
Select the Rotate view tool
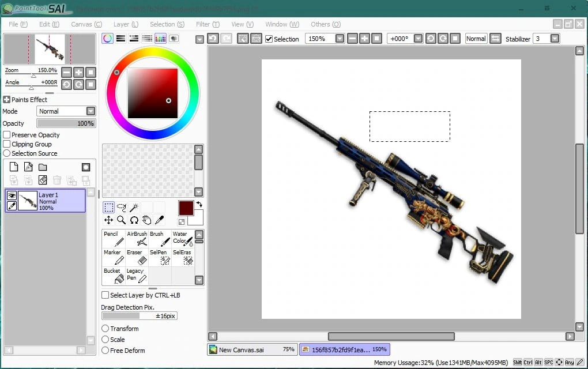pos(134,220)
